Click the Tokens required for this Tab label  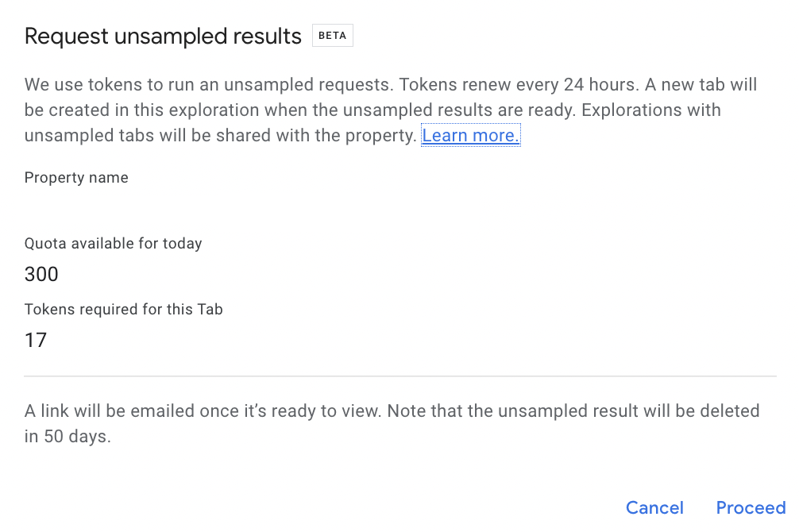pos(123,309)
